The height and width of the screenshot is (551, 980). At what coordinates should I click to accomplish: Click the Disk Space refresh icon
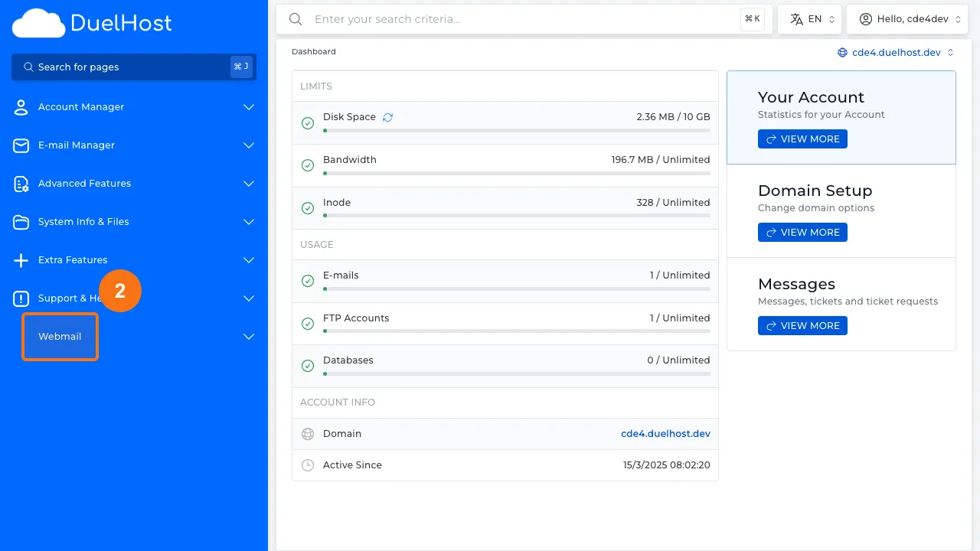pyautogui.click(x=387, y=117)
